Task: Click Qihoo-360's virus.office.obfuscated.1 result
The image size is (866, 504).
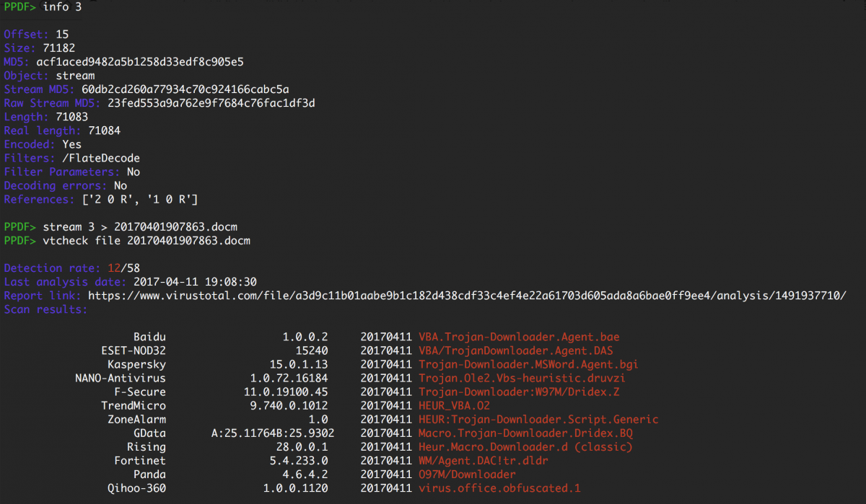Action: [499, 488]
